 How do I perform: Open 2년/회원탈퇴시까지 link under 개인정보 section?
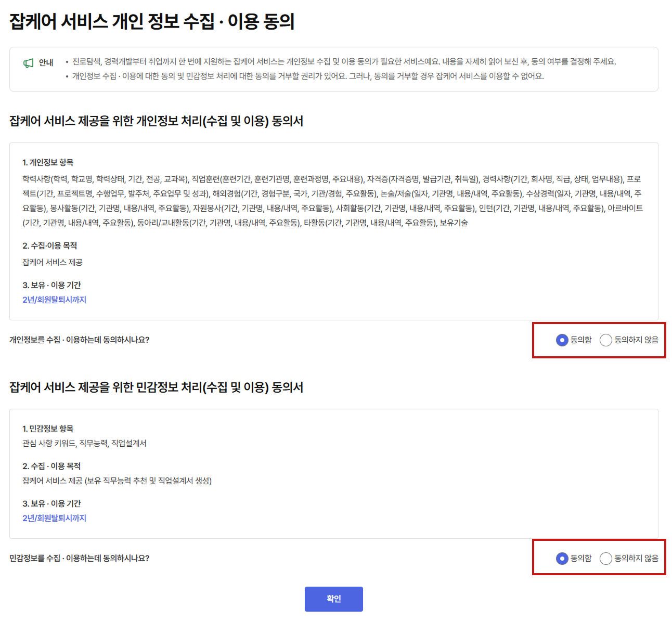tap(54, 300)
